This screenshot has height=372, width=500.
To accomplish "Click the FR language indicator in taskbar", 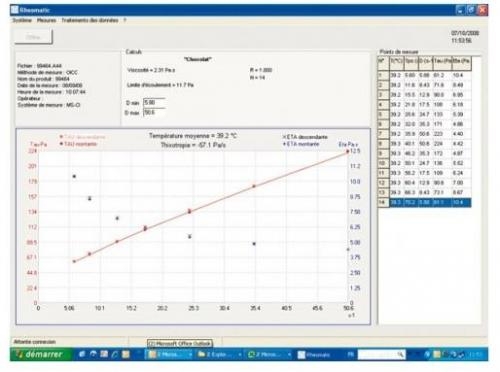I will click(350, 355).
